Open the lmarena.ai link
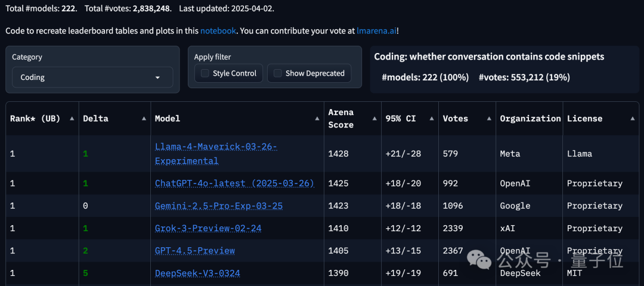Screen dimensions: 644x286 (x=377, y=31)
